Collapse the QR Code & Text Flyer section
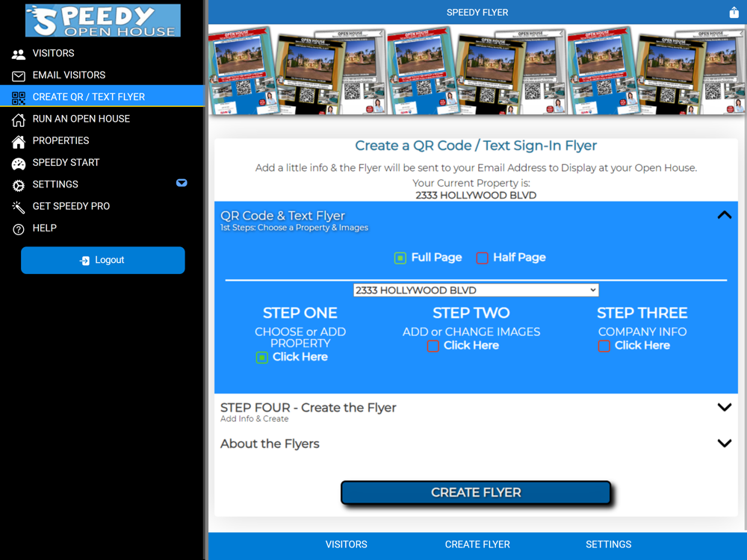747x560 pixels. (x=724, y=215)
